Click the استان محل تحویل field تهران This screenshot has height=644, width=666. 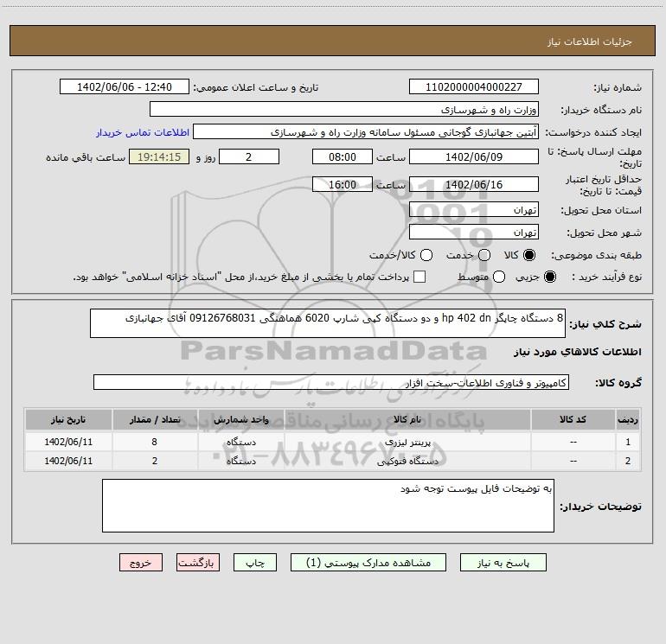click(x=474, y=209)
